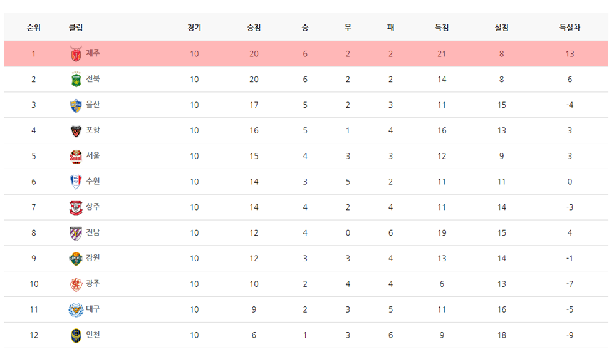Image resolution: width=614 pixels, height=364 pixels.
Task: Open the 인천 club name link
Action: 93,335
